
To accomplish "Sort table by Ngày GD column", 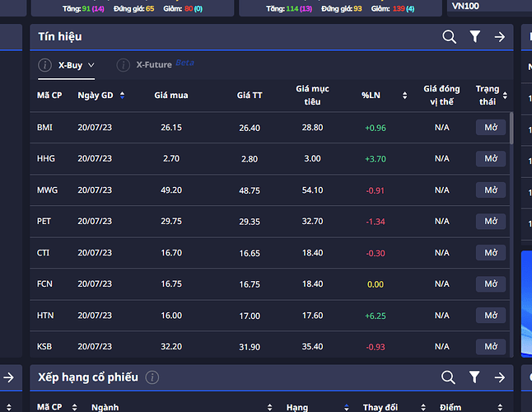I will (122, 96).
